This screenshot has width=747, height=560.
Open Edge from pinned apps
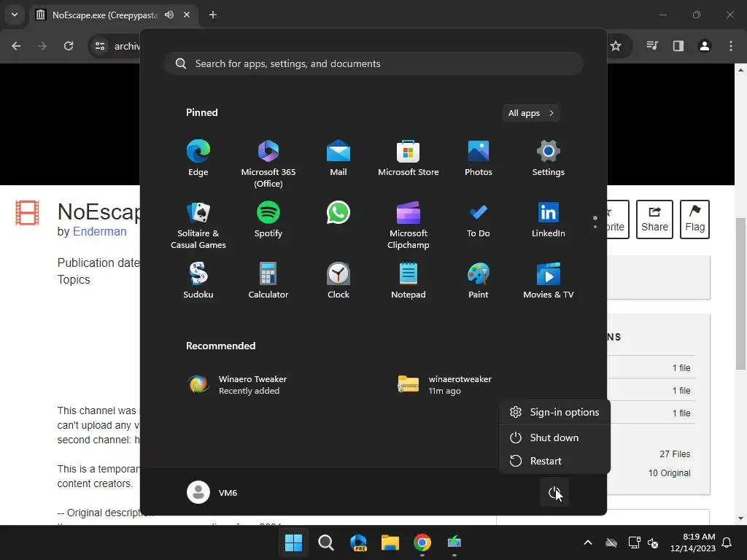point(198,158)
